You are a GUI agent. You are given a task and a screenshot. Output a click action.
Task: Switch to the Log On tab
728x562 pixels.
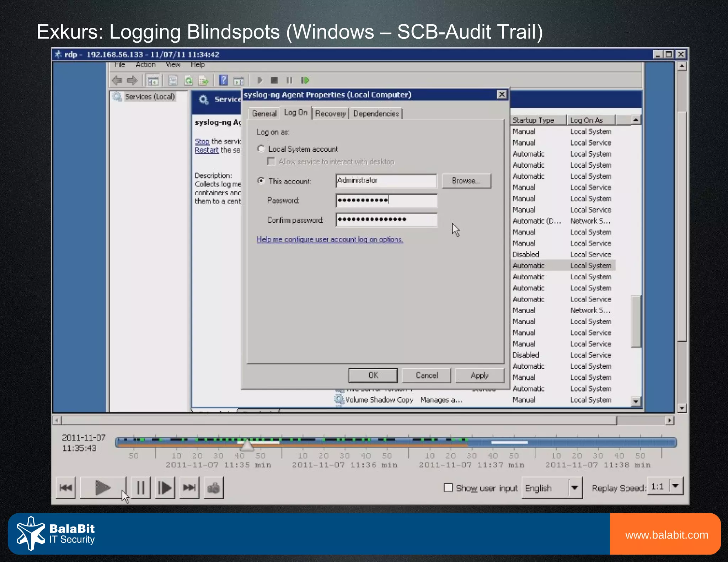point(296,113)
